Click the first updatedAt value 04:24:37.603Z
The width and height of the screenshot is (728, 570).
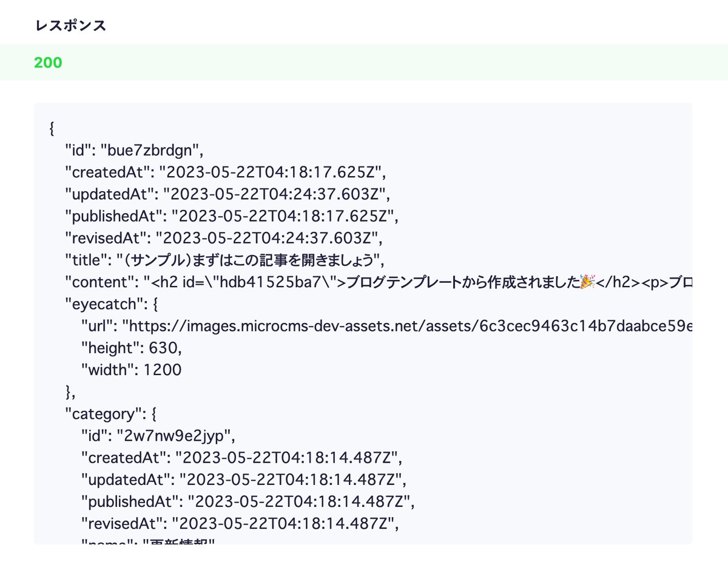(x=275, y=194)
